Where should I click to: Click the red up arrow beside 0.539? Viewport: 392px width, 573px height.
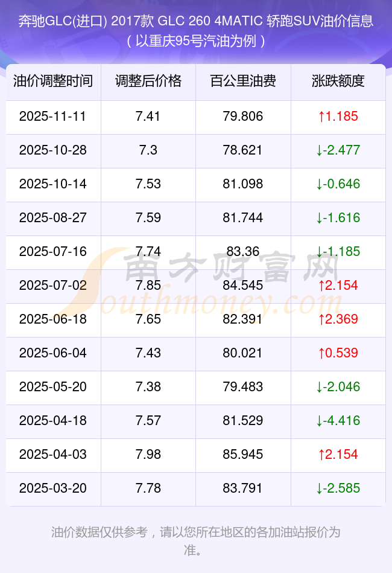321,353
